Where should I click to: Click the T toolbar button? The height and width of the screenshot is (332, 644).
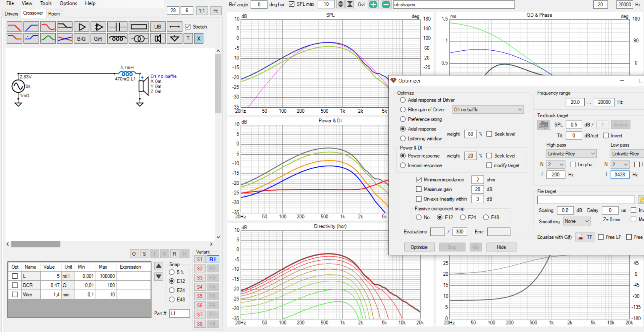(x=188, y=39)
